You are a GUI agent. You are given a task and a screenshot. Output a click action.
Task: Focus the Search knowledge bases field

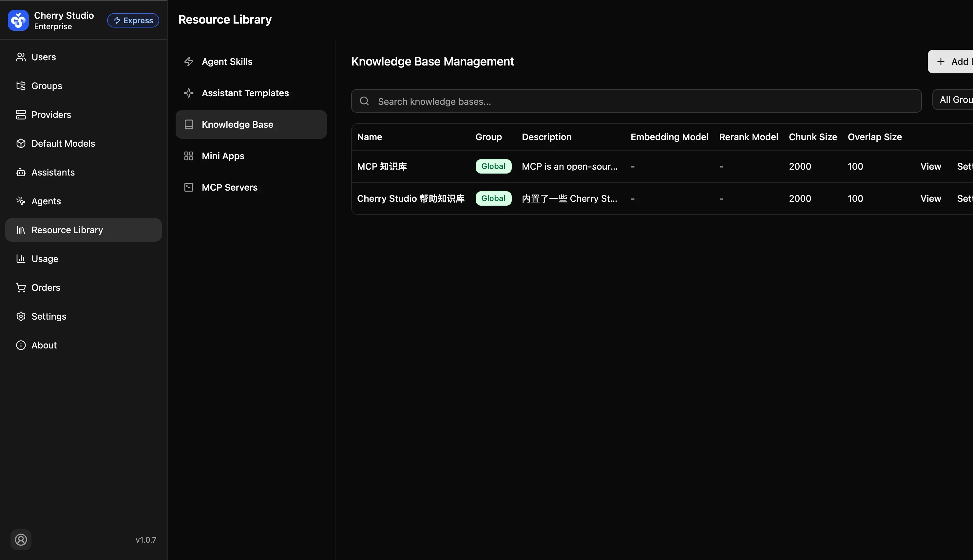636,101
